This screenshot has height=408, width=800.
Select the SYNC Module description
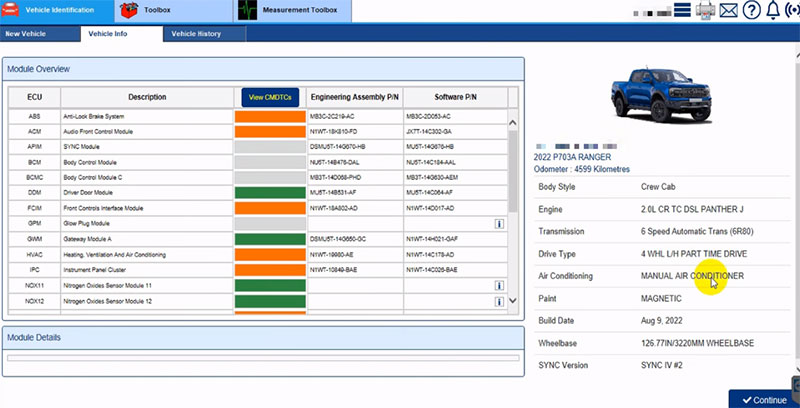[82, 147]
